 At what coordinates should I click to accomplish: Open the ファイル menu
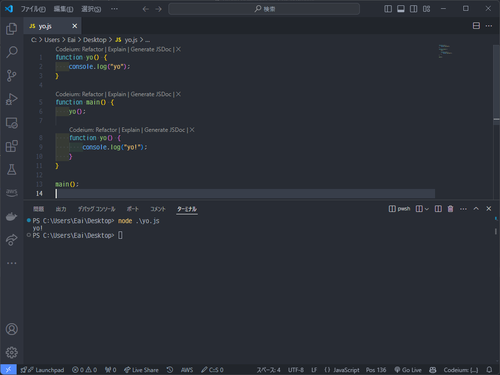tap(33, 9)
